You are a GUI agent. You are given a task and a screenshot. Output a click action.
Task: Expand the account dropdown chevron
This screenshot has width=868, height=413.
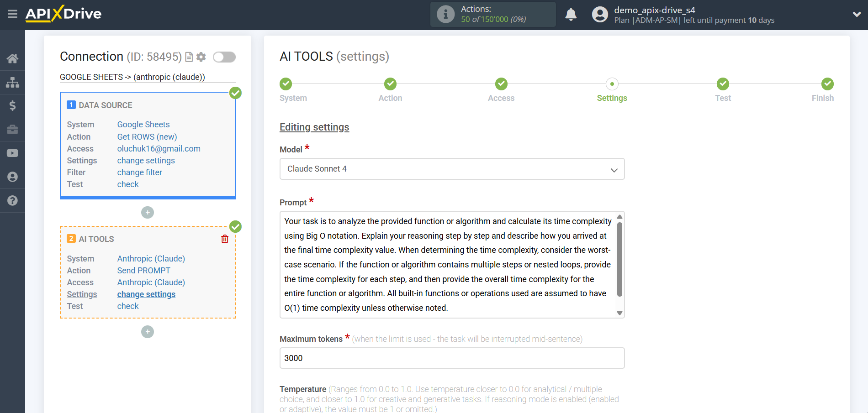pyautogui.click(x=857, y=14)
